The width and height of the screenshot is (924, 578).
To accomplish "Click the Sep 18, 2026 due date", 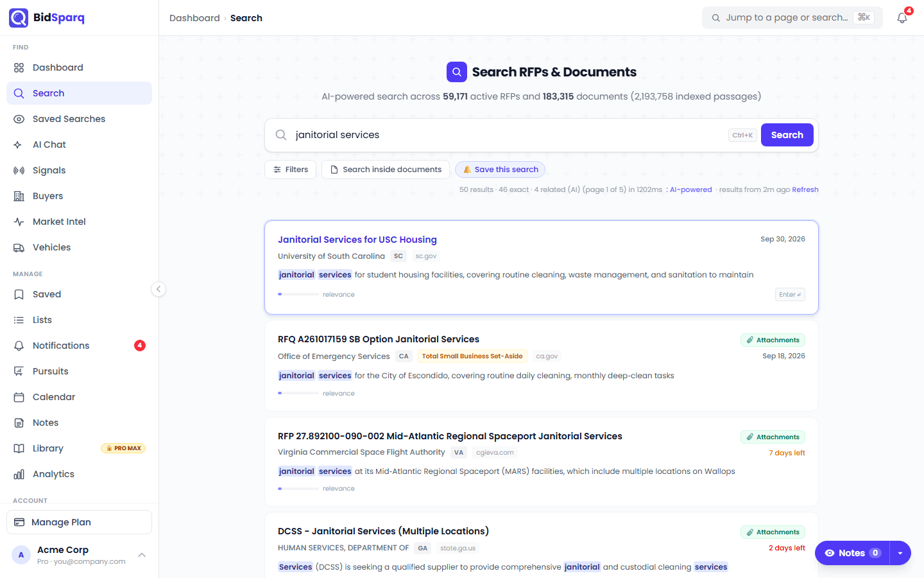I will tap(783, 356).
